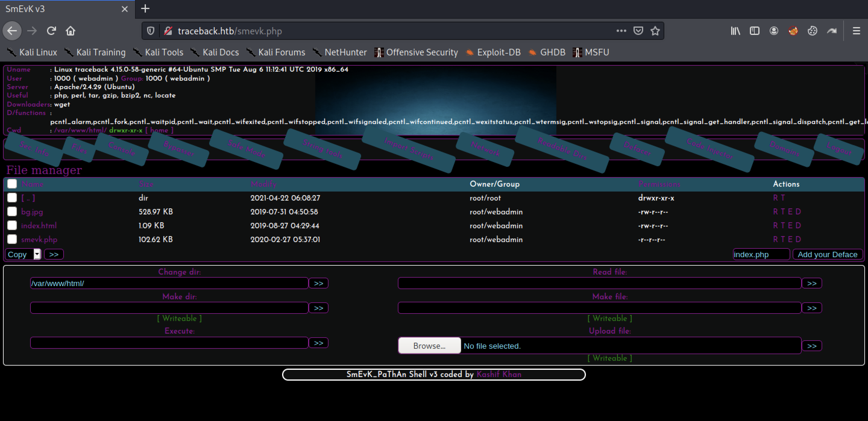This screenshot has width=868, height=421.
Task: Open the Bypasser menu tab
Action: 179,149
